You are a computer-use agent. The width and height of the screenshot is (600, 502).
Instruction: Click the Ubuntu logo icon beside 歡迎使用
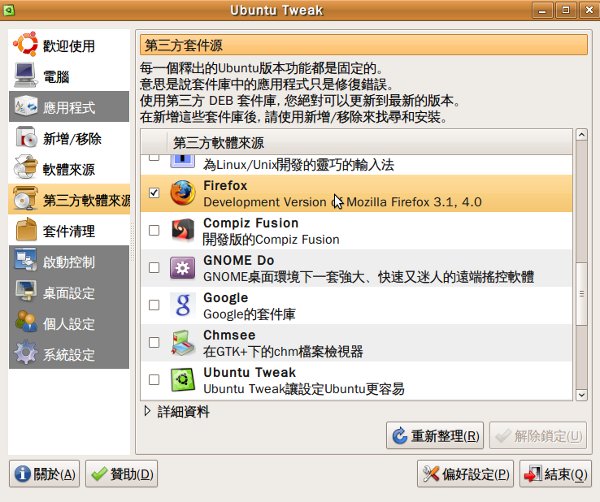(25, 44)
